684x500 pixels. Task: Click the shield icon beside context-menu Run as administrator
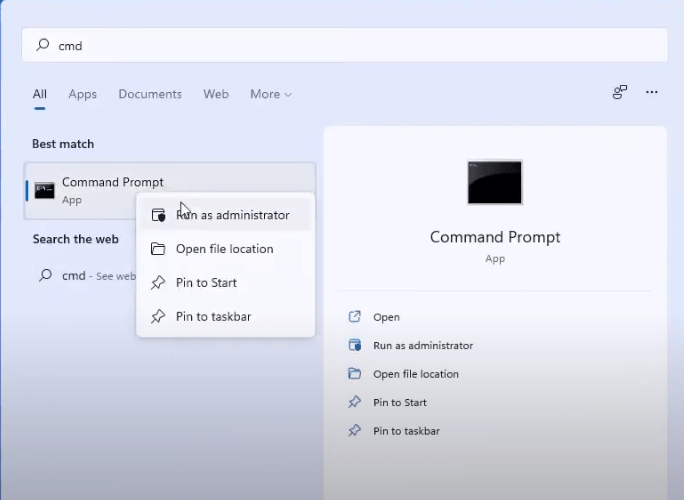[158, 215]
